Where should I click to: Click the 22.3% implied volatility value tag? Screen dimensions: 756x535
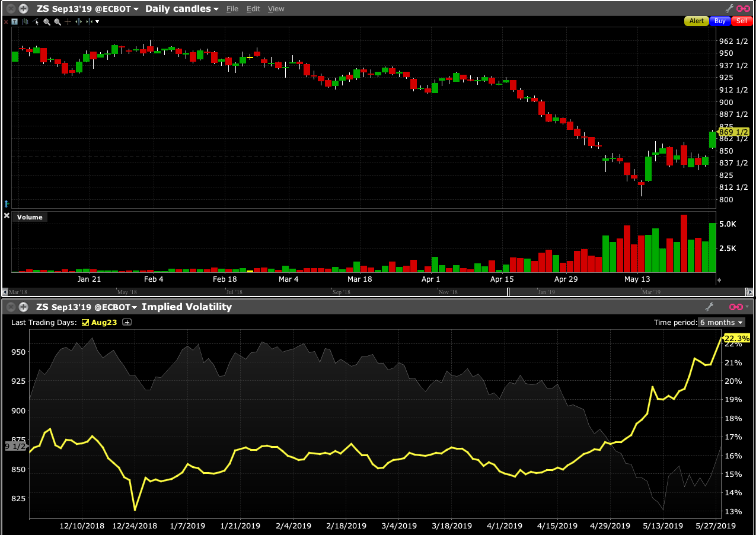click(x=737, y=338)
